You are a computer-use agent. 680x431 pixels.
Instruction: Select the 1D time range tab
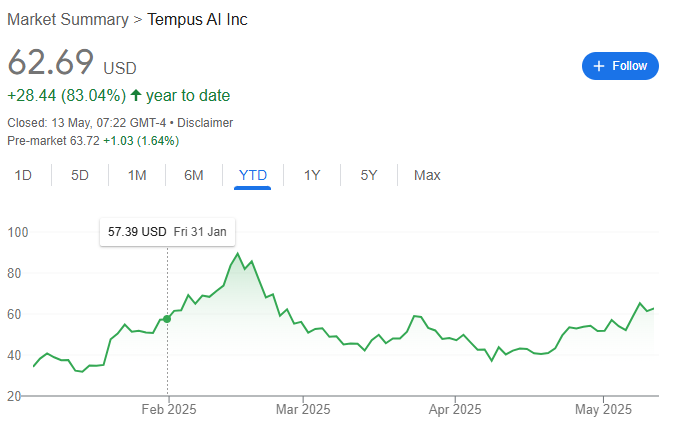click(23, 175)
